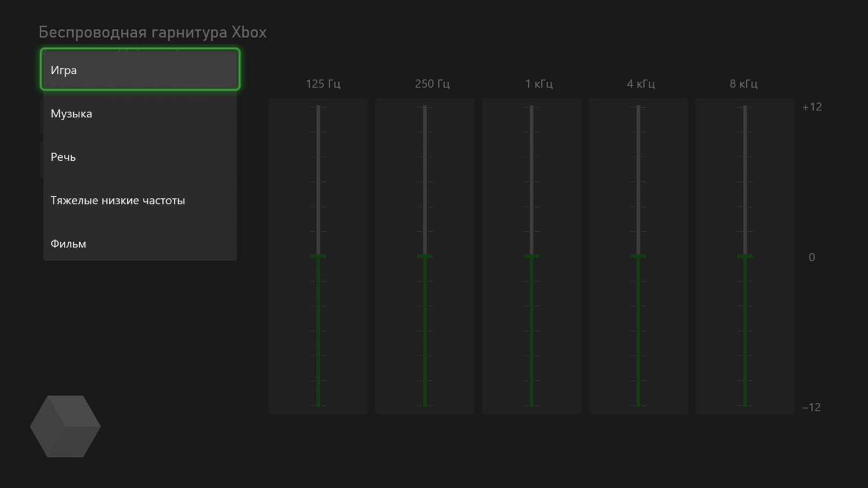The height and width of the screenshot is (488, 868).
Task: Click the 4 кГц slider handle
Action: coord(638,256)
